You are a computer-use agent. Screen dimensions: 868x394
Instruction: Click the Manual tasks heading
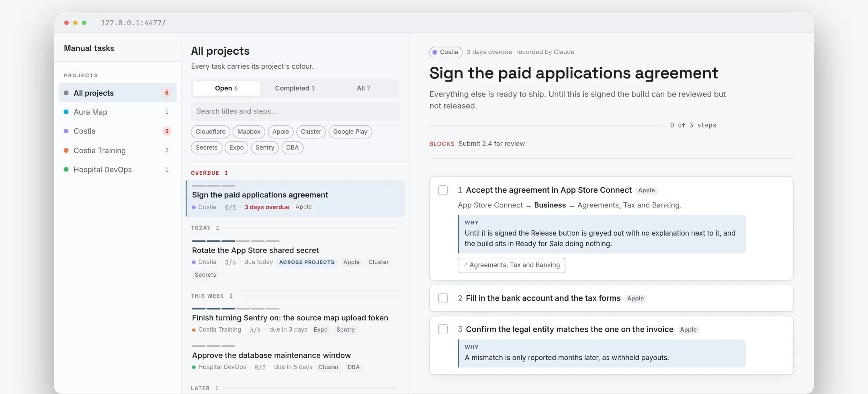point(89,48)
